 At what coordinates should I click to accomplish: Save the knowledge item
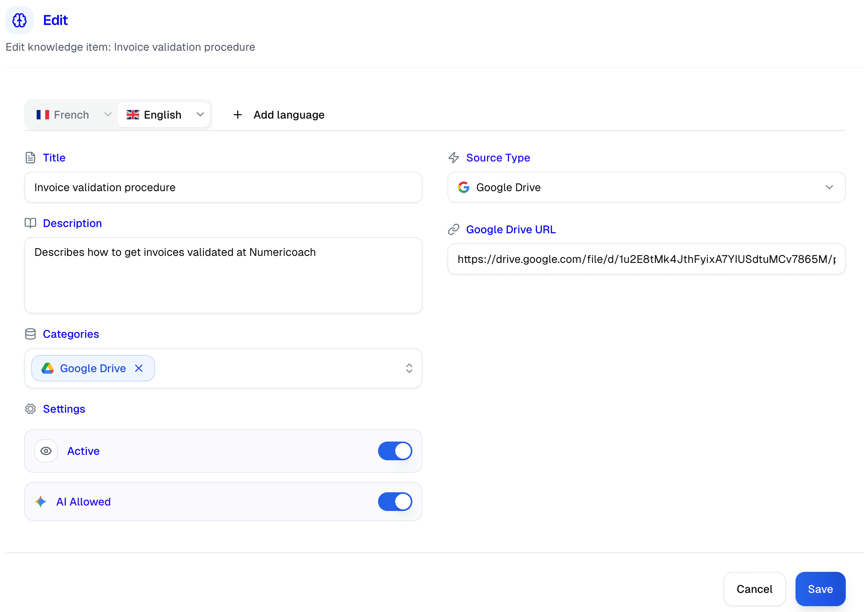[x=820, y=589]
